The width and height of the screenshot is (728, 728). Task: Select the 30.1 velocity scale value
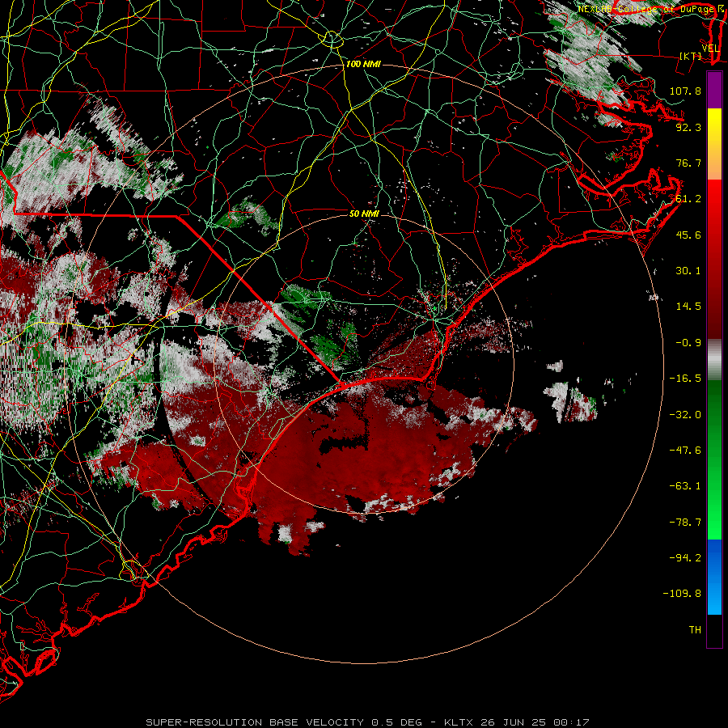pyautogui.click(x=688, y=271)
